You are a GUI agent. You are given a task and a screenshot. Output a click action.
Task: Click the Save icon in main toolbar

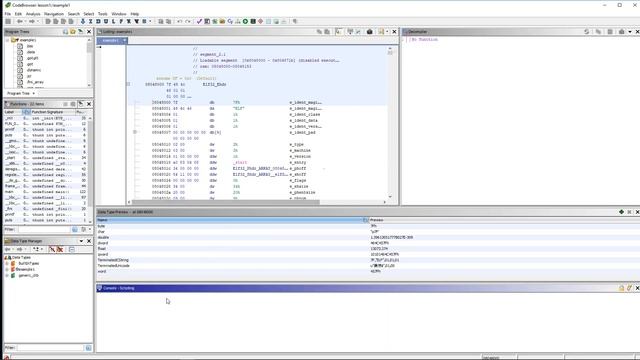pyautogui.click(x=8, y=21)
